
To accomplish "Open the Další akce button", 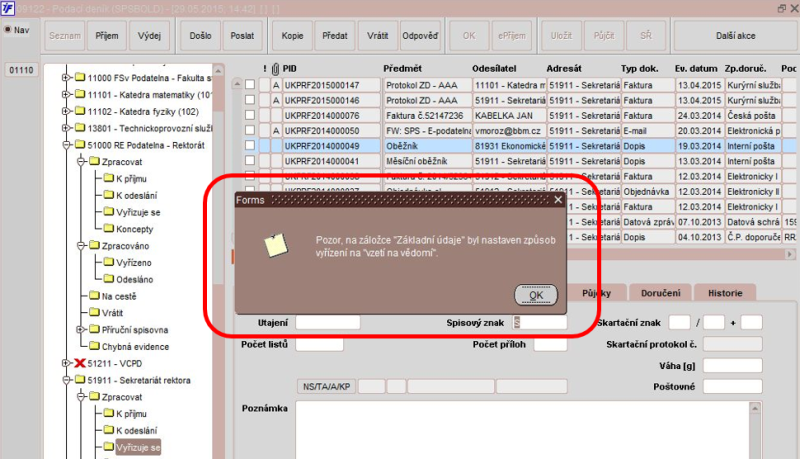I will coord(735,36).
